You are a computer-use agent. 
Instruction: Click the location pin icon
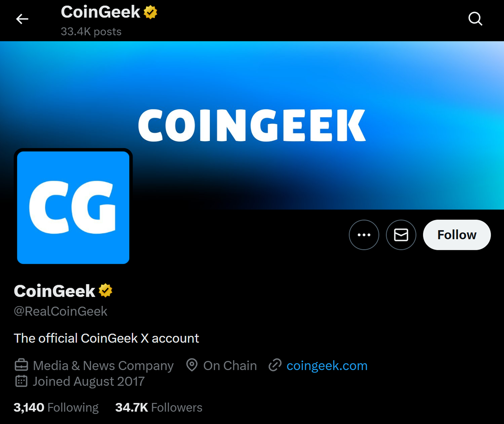point(192,365)
